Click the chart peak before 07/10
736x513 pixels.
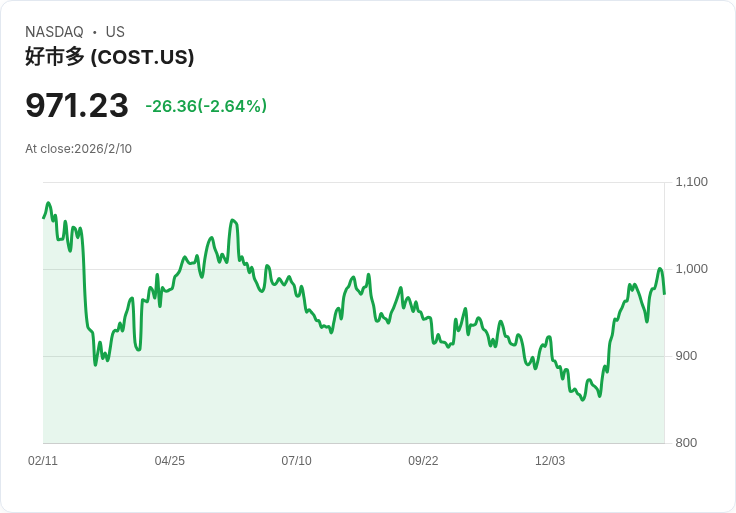tap(232, 220)
